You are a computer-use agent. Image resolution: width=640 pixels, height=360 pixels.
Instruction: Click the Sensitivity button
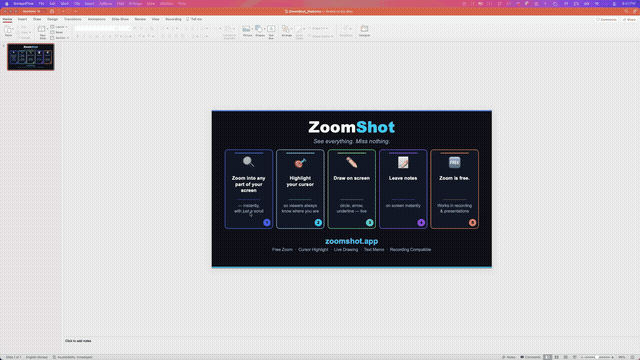click(x=346, y=31)
